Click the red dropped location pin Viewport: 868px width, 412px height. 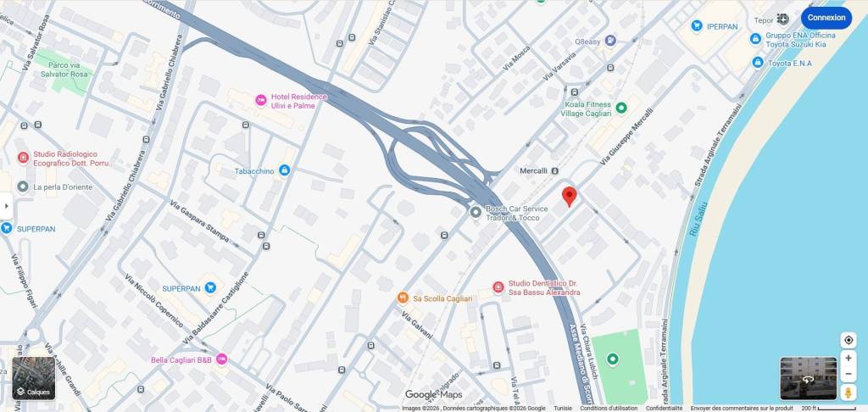coord(569,197)
